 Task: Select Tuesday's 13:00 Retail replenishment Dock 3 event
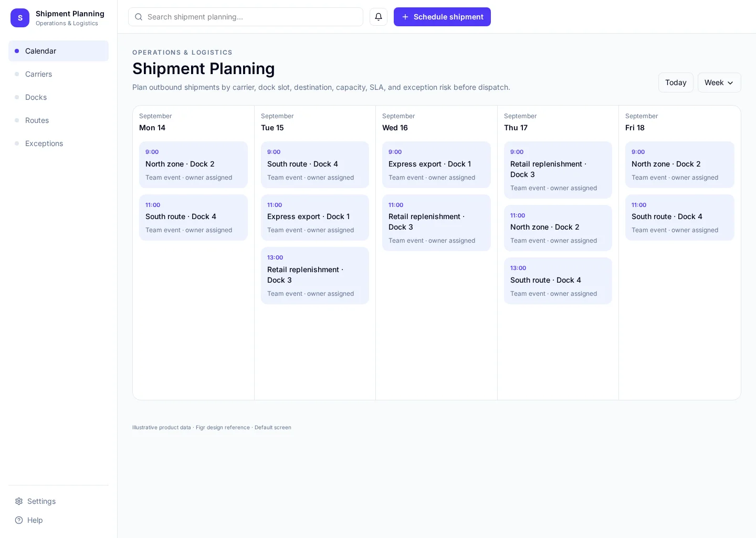tap(315, 275)
